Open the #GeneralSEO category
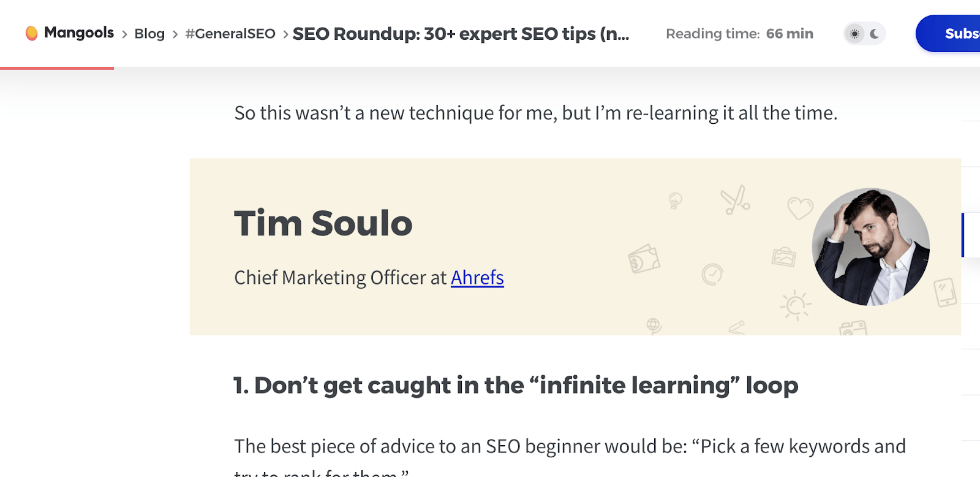 click(x=230, y=34)
